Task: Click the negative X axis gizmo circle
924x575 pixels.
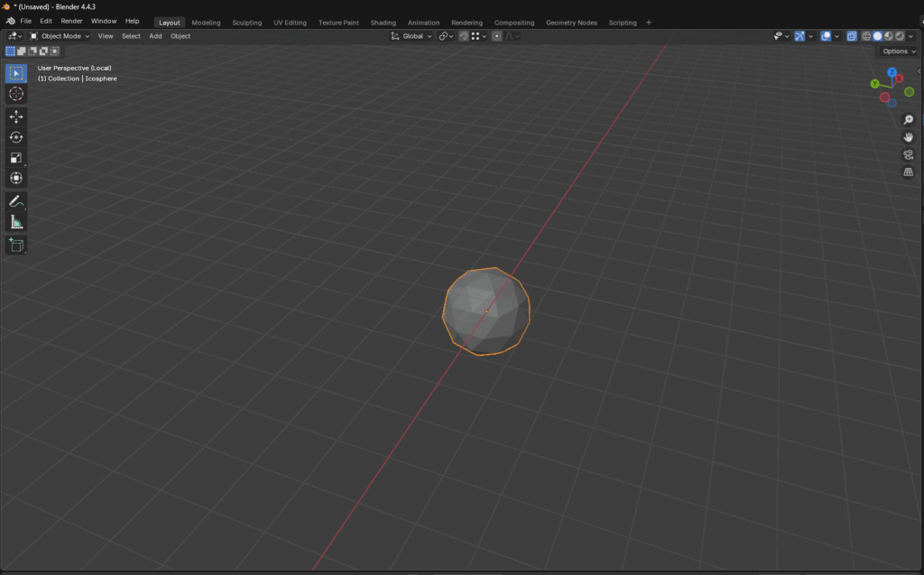Action: click(884, 97)
